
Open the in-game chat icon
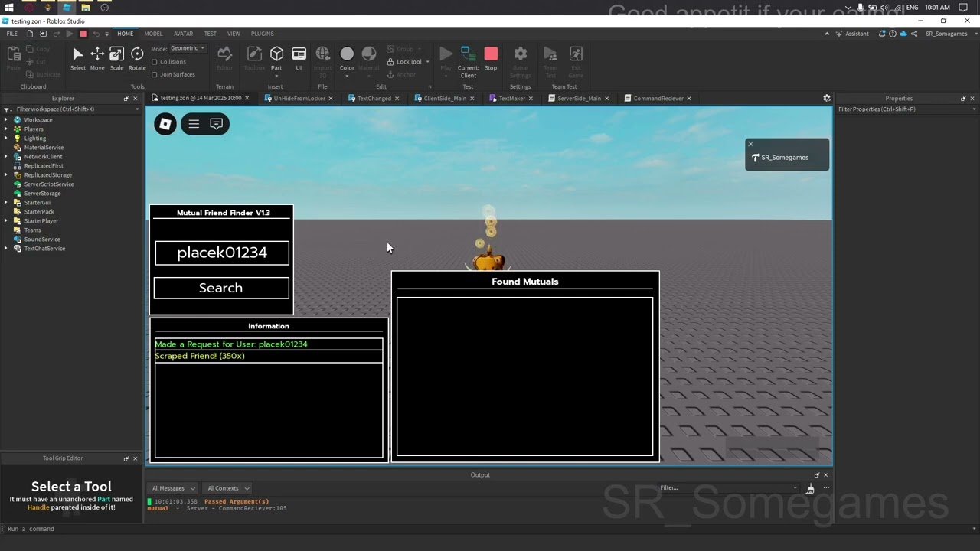(217, 124)
